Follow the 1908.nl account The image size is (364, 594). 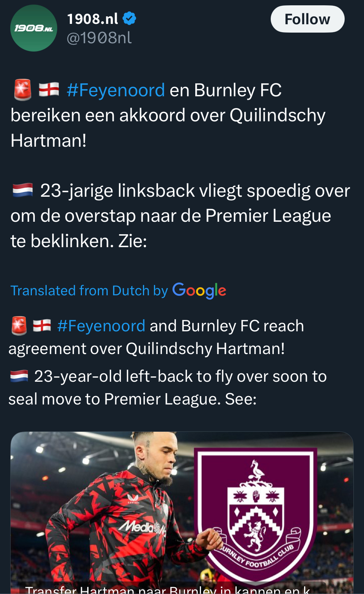308,19
